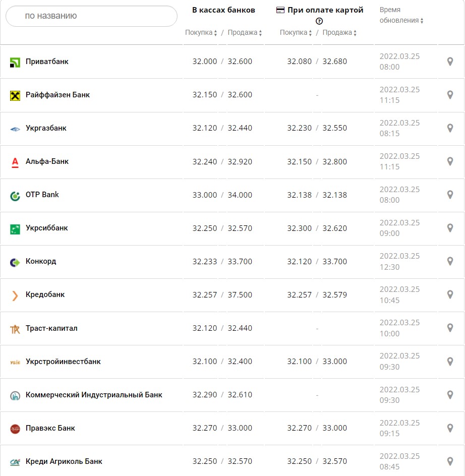Open the Траст-капитал bank link
Screen dimensions: 465x476
51,328
